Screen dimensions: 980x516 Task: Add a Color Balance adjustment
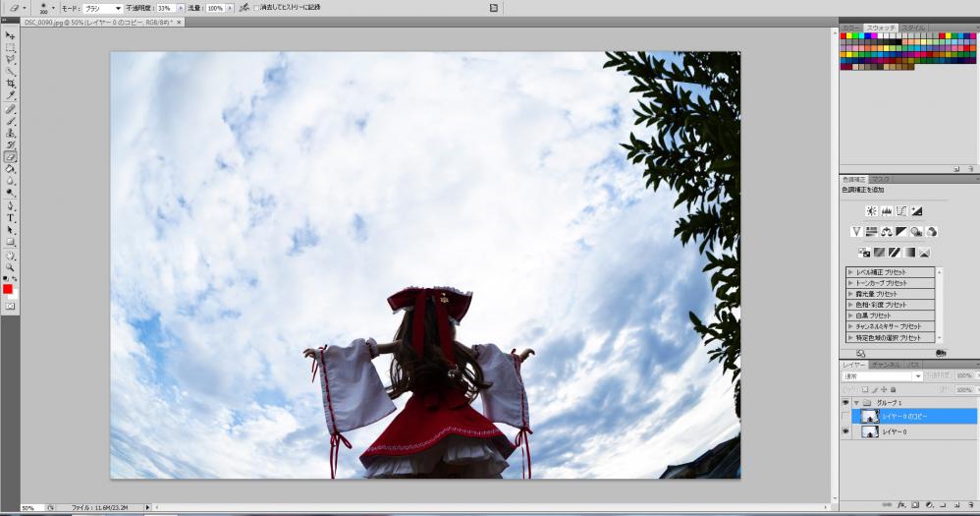pyautogui.click(x=887, y=232)
